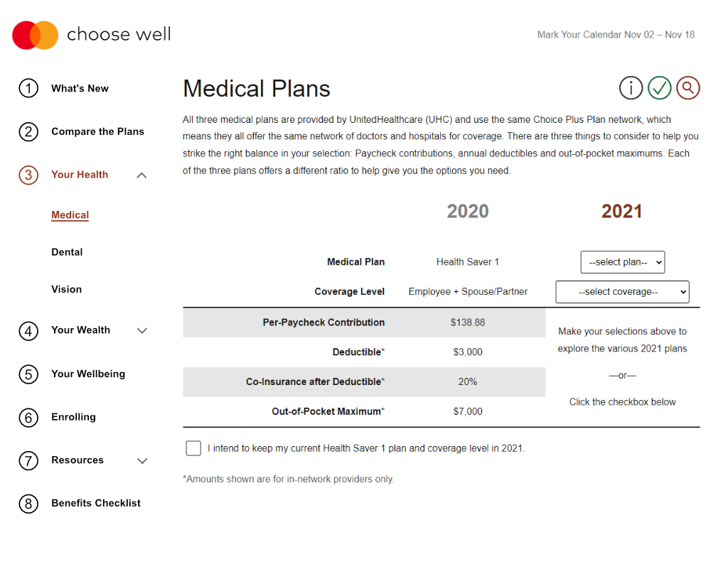The width and height of the screenshot is (728, 569).
Task: Open the Benefits Checklist page
Action: pyautogui.click(x=96, y=503)
